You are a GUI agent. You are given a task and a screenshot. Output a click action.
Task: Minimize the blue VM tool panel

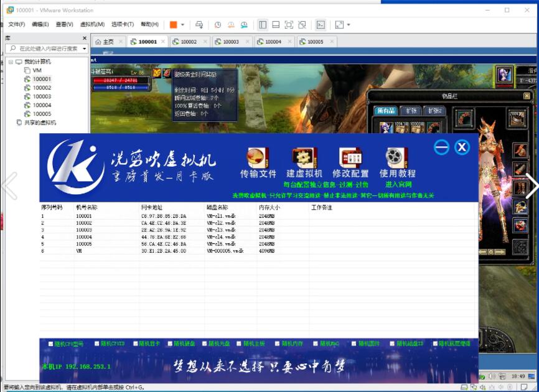coord(441,147)
